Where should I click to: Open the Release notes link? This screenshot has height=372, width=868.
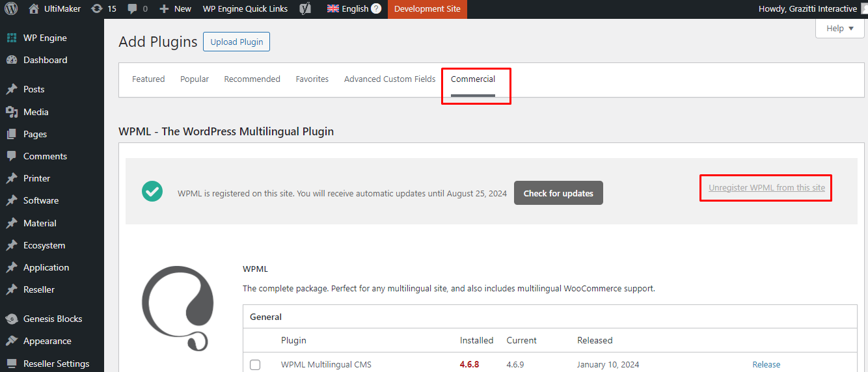point(766,365)
